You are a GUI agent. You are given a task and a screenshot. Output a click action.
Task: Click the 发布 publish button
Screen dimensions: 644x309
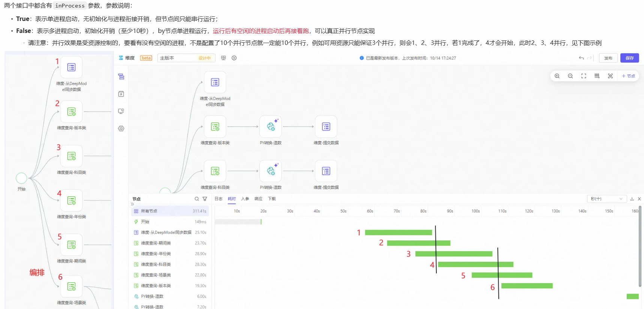(x=608, y=58)
